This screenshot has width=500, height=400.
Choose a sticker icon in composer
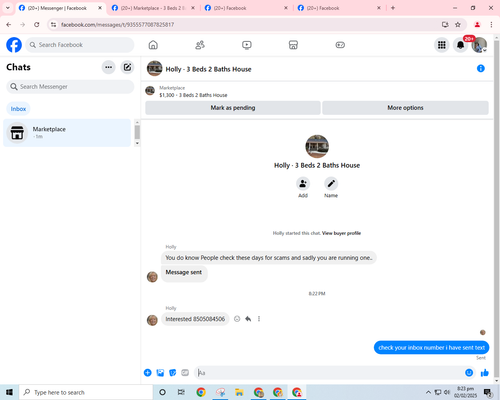[173, 373]
